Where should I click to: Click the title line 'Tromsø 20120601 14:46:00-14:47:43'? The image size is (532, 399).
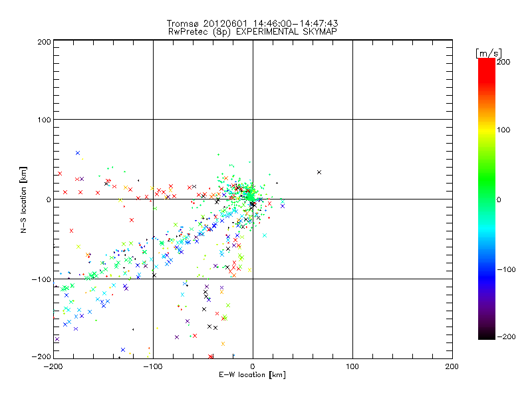tap(252, 23)
